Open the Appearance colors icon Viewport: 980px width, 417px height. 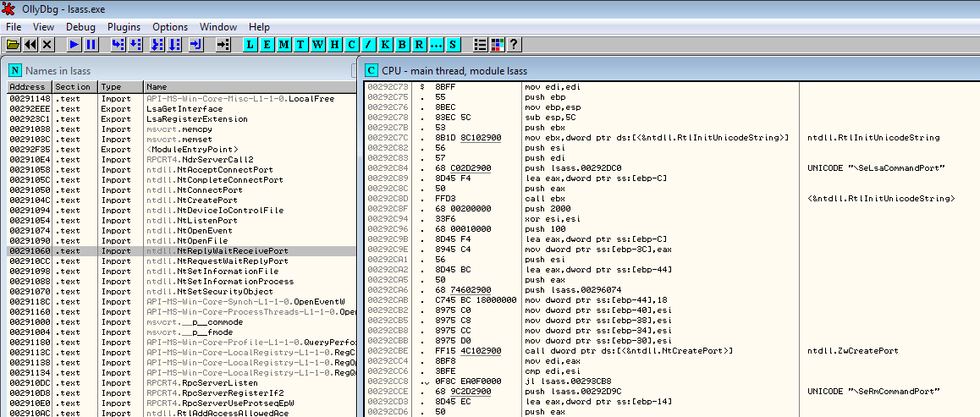497,44
